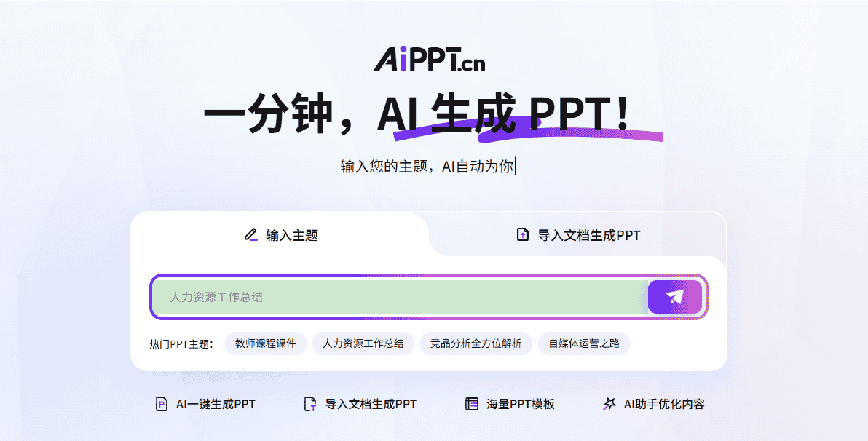Click the 海量PPT模板 template icon
The height and width of the screenshot is (441, 868).
coord(472,404)
